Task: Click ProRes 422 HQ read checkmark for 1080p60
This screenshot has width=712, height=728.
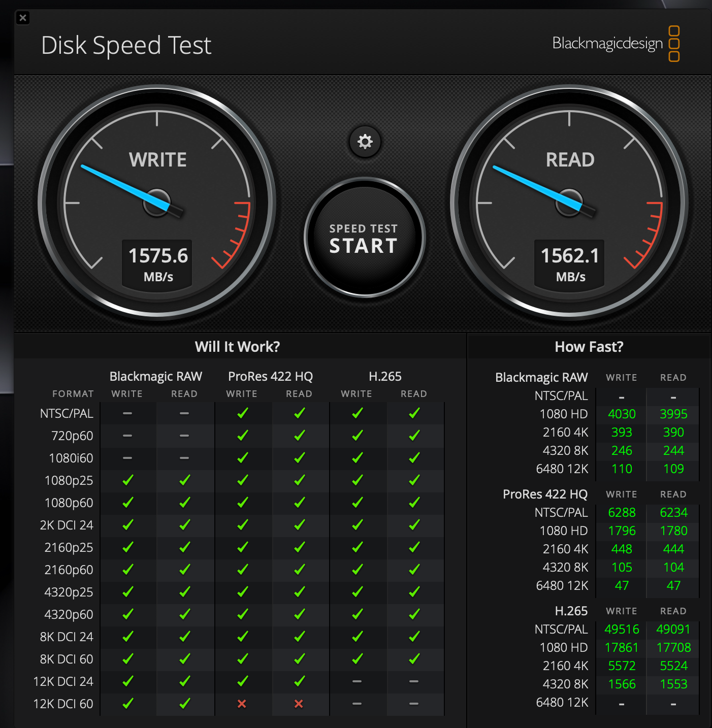Action: pos(300,502)
